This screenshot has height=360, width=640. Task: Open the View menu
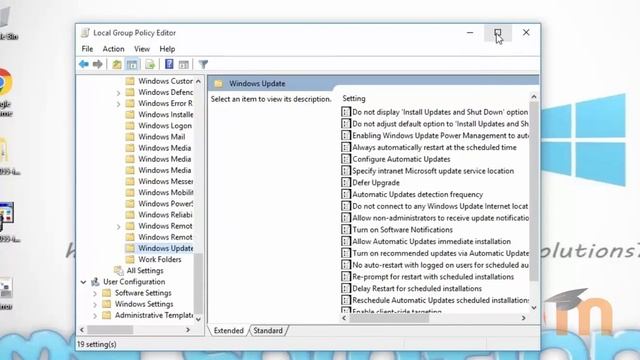pyautogui.click(x=142, y=49)
